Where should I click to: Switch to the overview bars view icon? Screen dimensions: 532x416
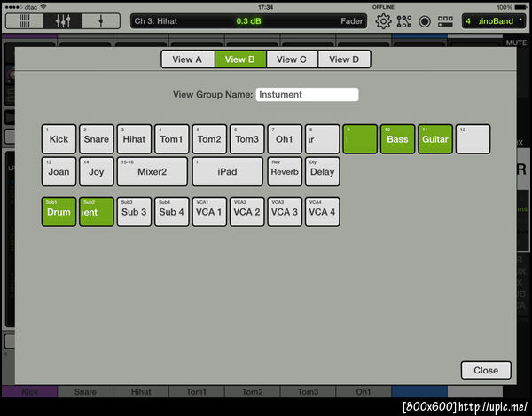pyautogui.click(x=25, y=21)
